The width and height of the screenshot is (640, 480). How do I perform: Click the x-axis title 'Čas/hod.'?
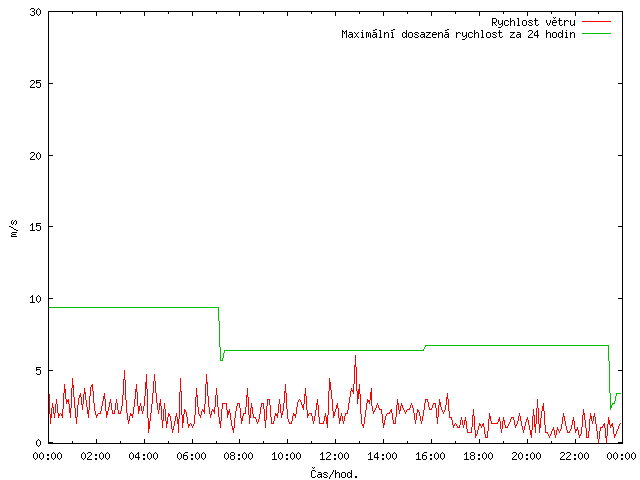(334, 474)
